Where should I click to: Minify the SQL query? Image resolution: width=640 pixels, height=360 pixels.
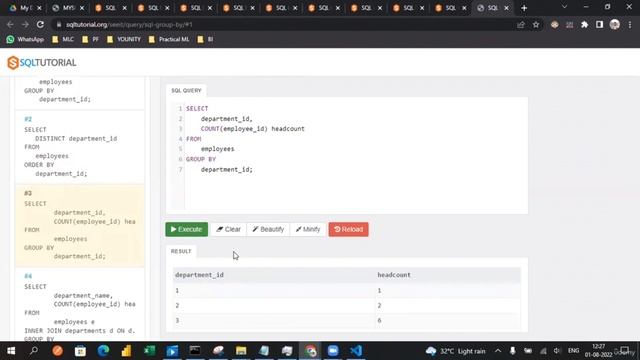308,229
